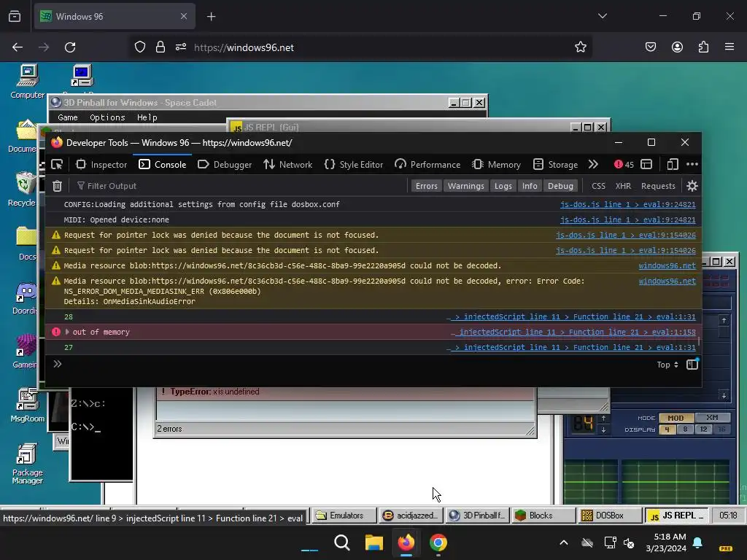Open Firefox extensions icon
This screenshot has height=560, width=747.
pos(704,47)
